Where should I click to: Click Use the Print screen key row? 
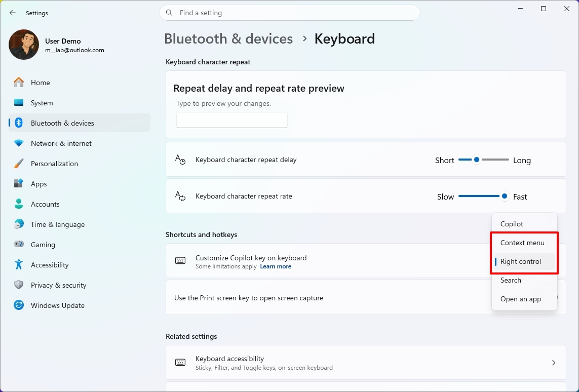[366, 297]
